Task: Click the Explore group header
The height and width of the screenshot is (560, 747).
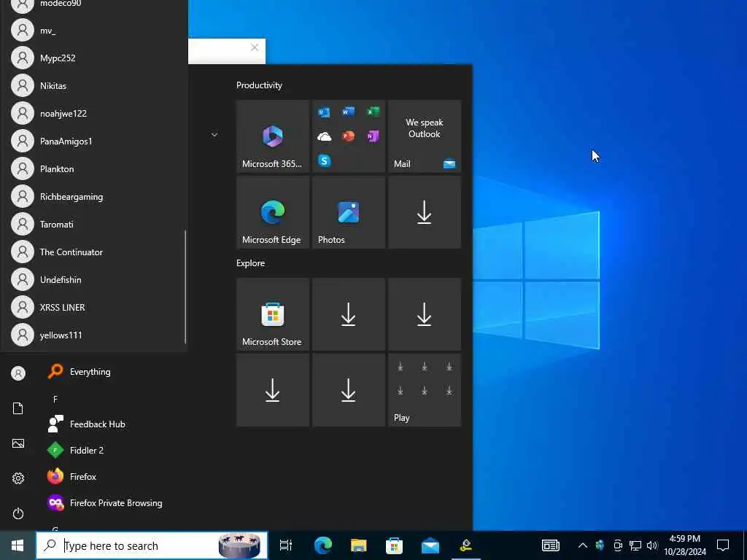Action: (x=251, y=262)
